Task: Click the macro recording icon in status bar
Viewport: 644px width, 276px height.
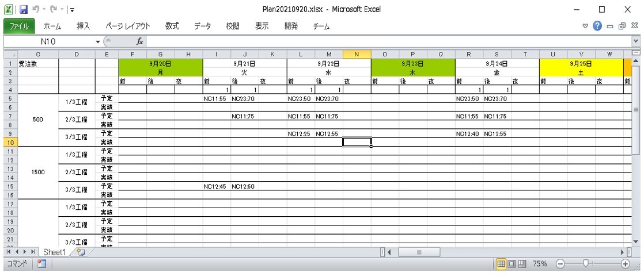Action: point(41,264)
